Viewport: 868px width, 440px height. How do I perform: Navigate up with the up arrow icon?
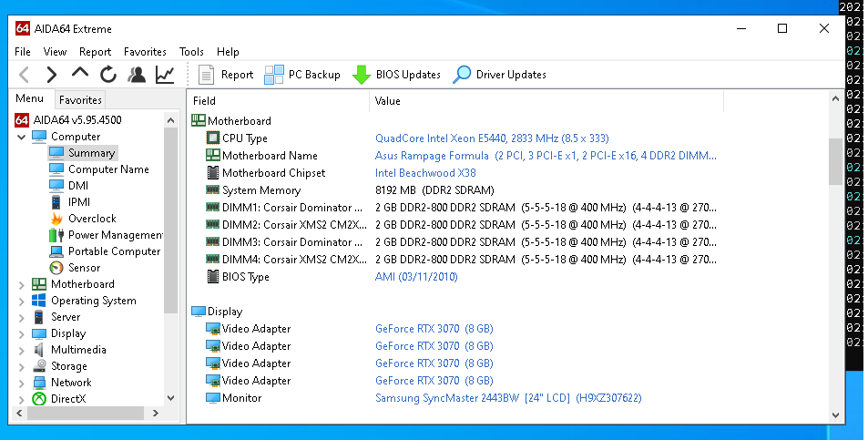pyautogui.click(x=80, y=73)
